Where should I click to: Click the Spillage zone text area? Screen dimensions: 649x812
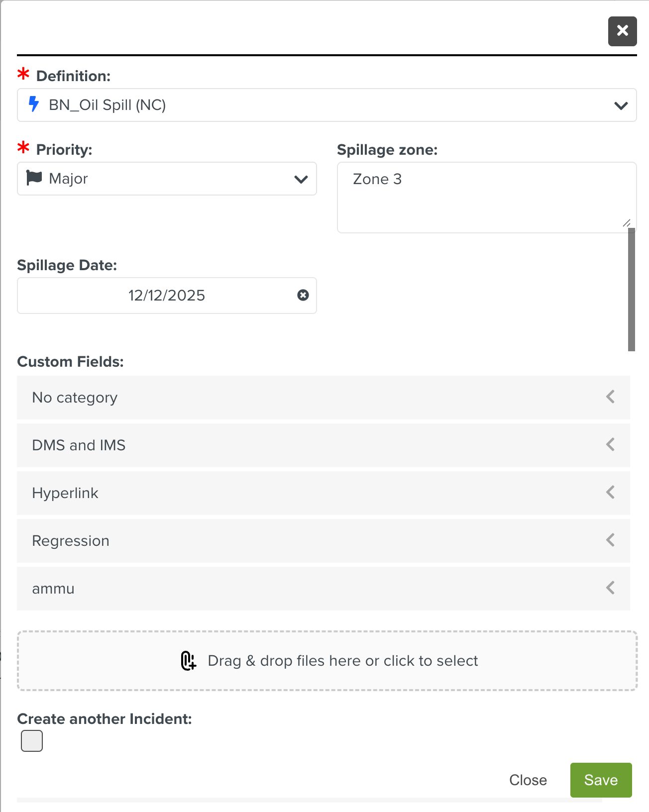point(478,199)
